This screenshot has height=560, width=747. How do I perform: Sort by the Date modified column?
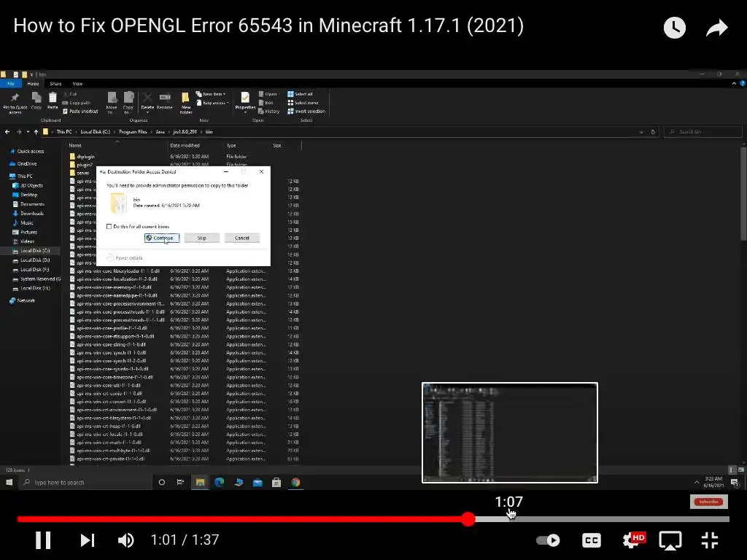coord(185,146)
